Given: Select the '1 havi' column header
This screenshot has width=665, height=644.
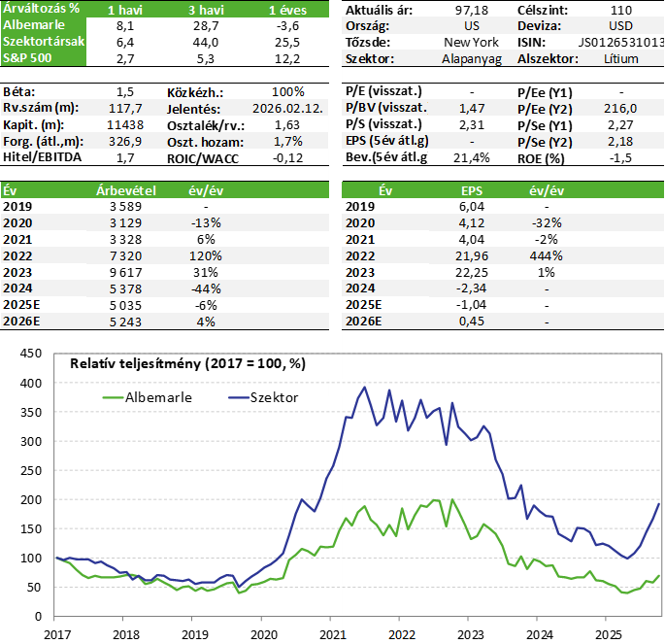Looking at the screenshot, I should 125,9.
